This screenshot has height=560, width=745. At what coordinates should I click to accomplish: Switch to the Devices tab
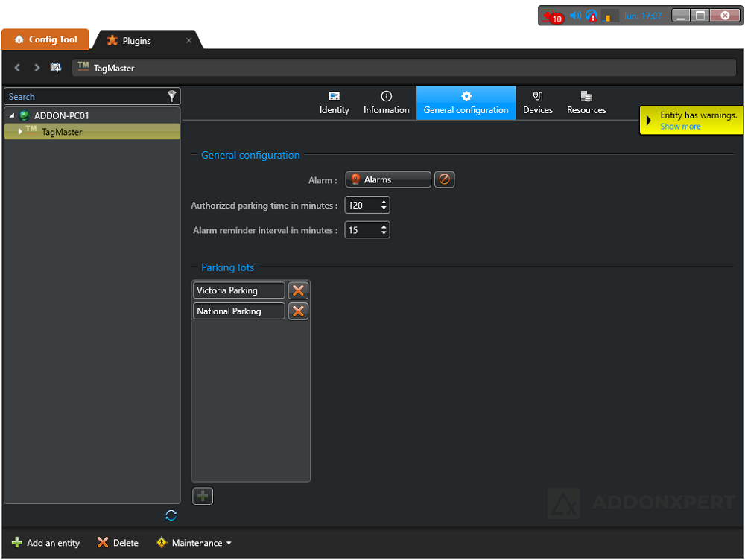pos(537,103)
